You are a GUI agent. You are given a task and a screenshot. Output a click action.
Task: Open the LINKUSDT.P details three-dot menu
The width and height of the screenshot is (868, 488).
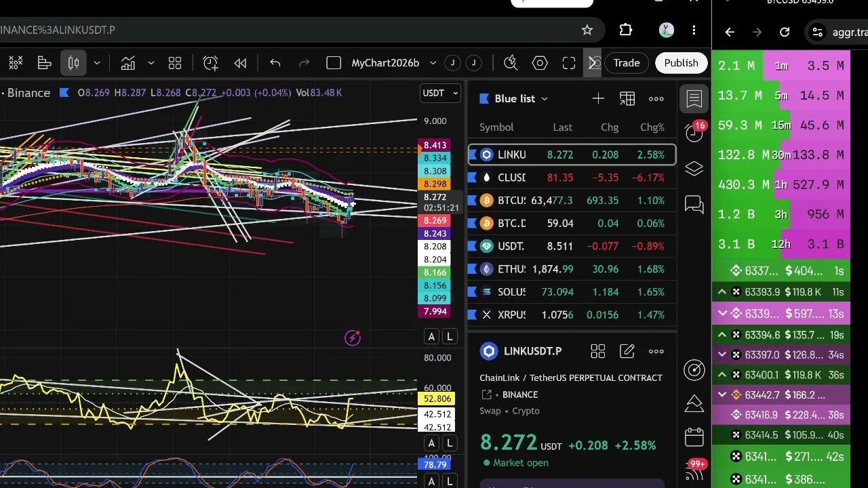click(656, 351)
